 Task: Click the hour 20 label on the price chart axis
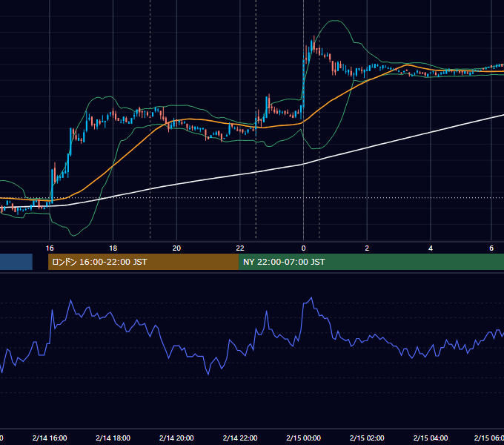[176, 248]
